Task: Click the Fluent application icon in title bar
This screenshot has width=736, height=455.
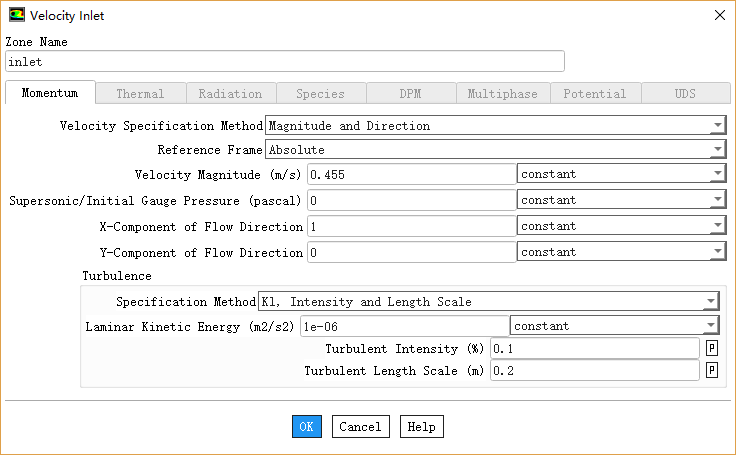Action: click(x=17, y=15)
